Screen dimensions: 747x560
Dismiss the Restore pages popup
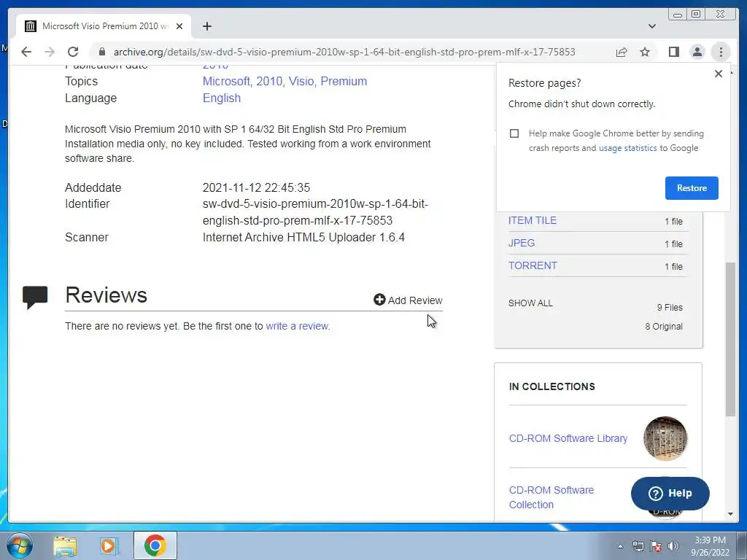tap(719, 74)
